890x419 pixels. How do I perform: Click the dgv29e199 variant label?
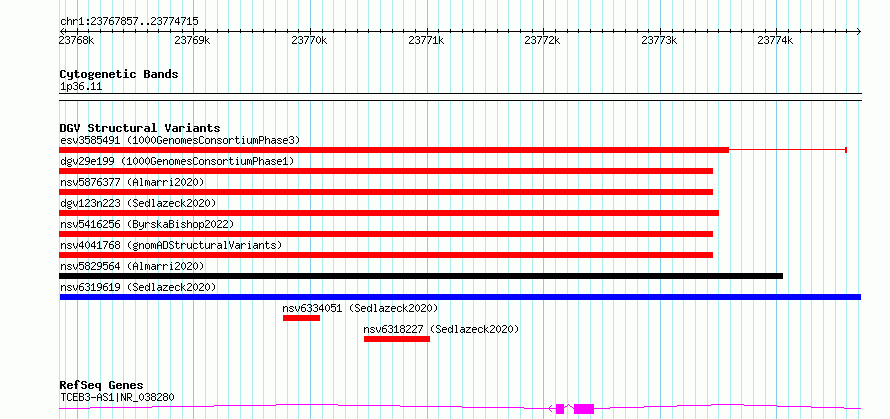(x=177, y=161)
